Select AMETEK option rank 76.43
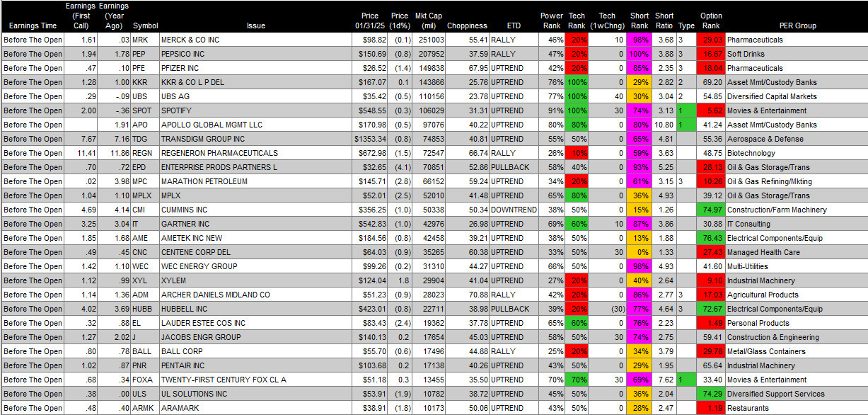Screen dimensions: 868x415 712,238
